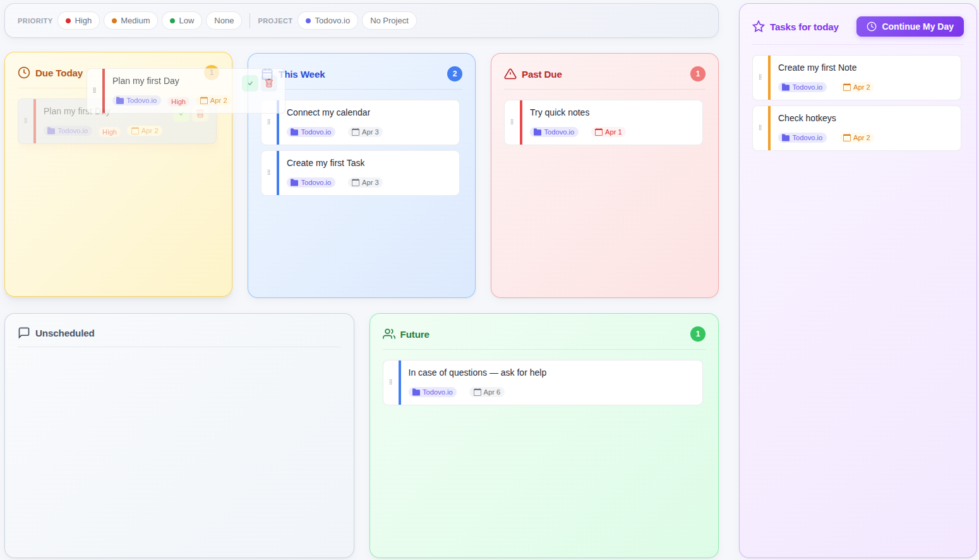The width and height of the screenshot is (979, 560).
Task: Click Apr 6 date on ask for help task
Action: (487, 392)
